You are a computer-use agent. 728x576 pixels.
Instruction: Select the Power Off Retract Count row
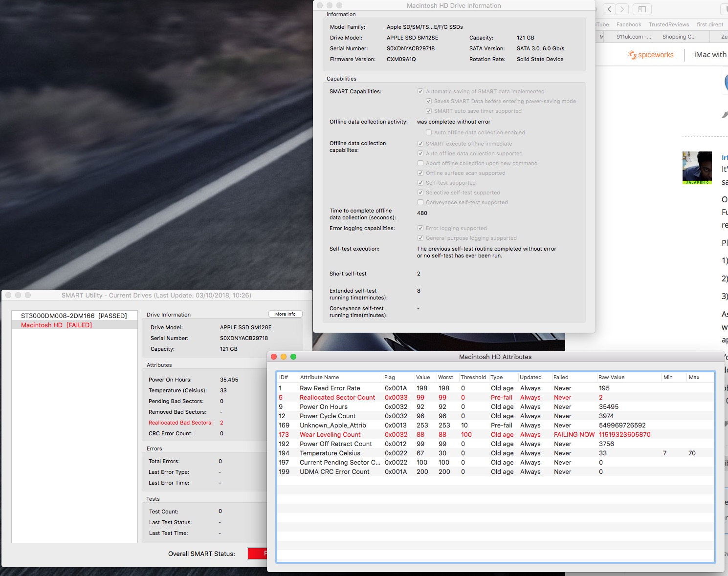click(495, 444)
